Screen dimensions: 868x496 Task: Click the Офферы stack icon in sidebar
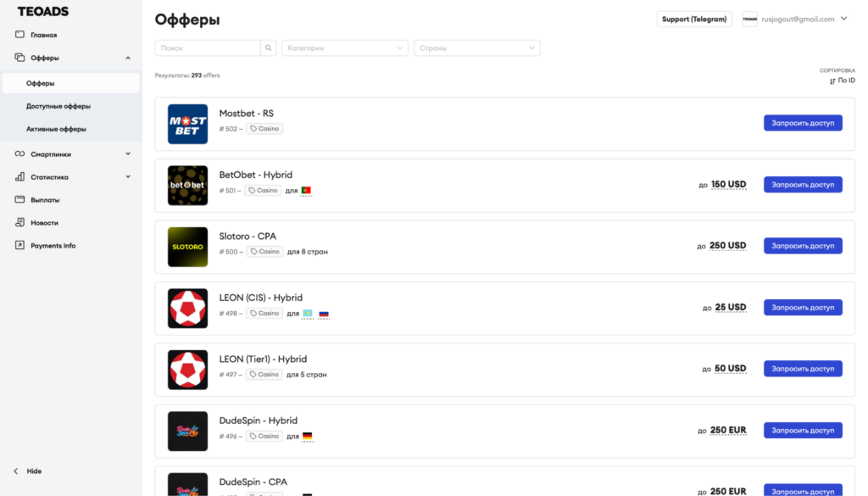[20, 58]
